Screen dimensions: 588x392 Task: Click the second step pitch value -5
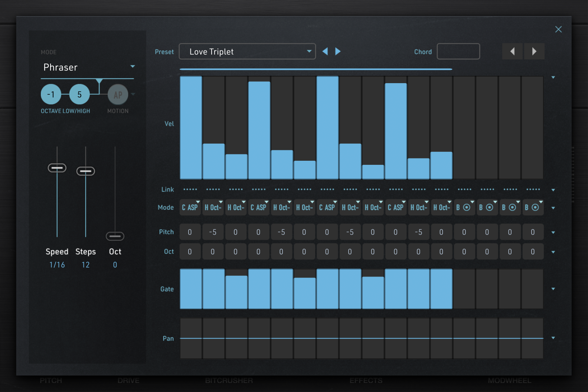[213, 232]
